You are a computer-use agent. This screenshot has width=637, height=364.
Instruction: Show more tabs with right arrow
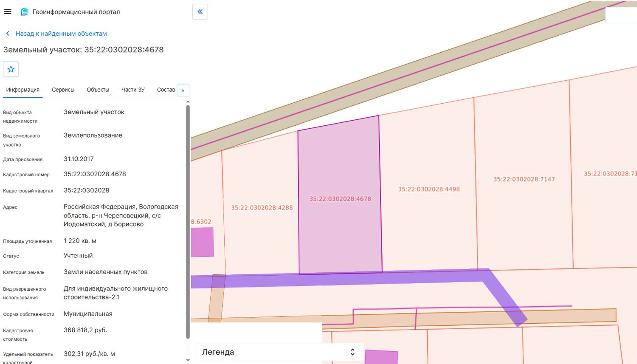[183, 90]
